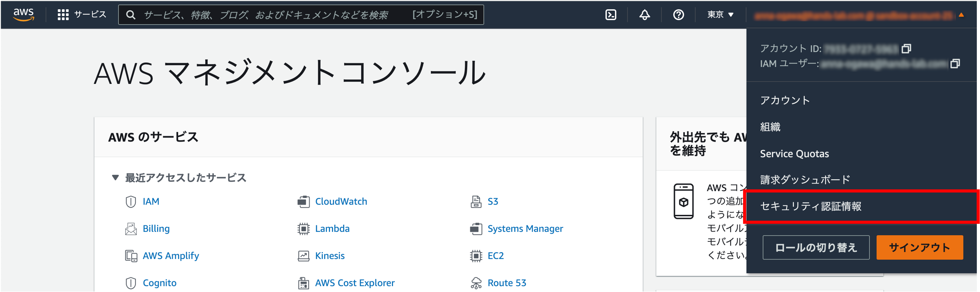Viewport: 980px width, 292px height.
Task: Copy the IAM username
Action: [x=955, y=64]
